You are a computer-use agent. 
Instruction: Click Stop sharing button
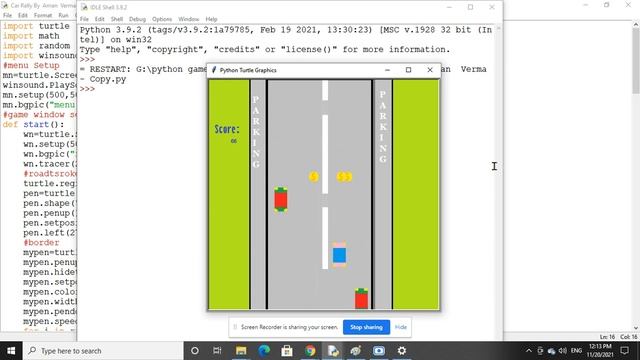coord(366,327)
